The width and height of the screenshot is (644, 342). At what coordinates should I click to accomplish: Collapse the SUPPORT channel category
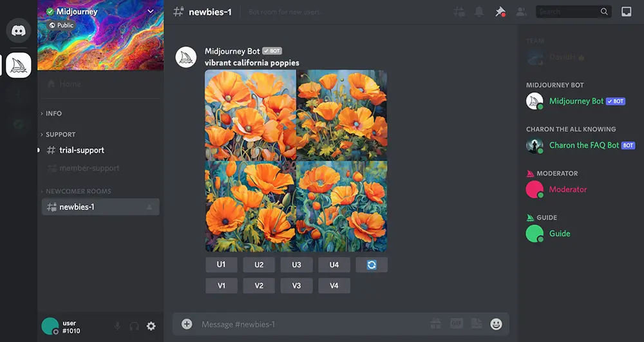point(60,135)
